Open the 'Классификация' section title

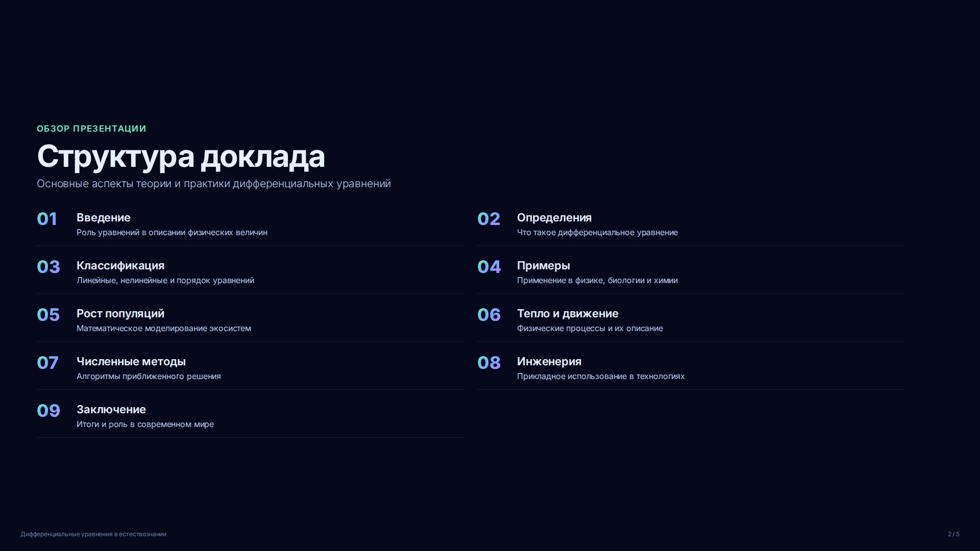click(120, 266)
